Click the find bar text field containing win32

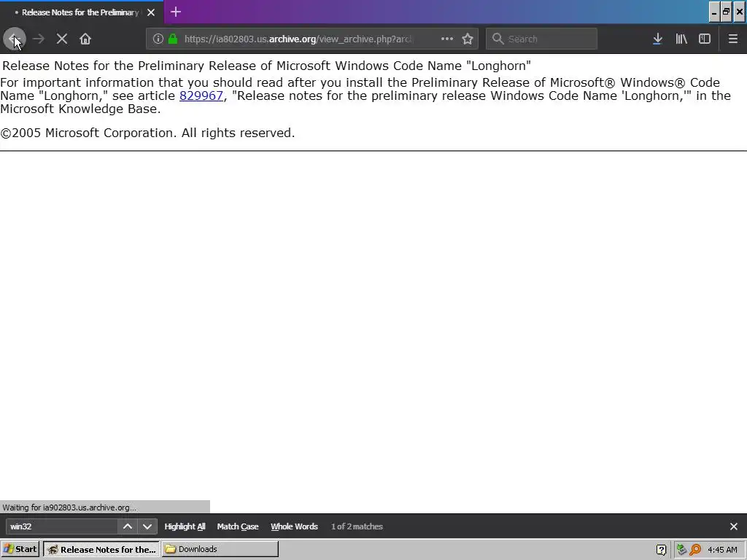(x=62, y=526)
